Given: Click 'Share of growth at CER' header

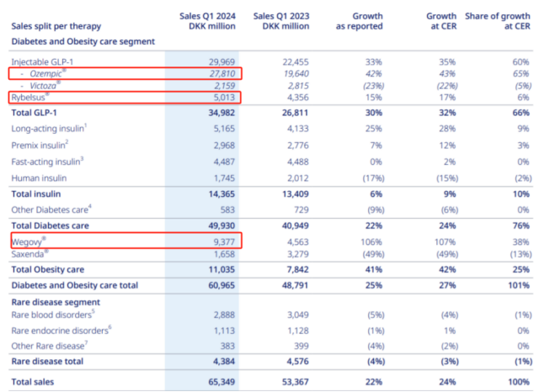Looking at the screenshot, I should click(x=498, y=21).
